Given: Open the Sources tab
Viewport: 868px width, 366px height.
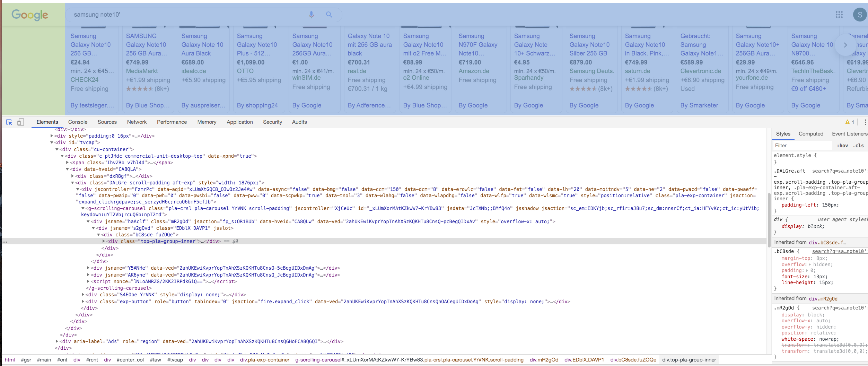Looking at the screenshot, I should 107,122.
